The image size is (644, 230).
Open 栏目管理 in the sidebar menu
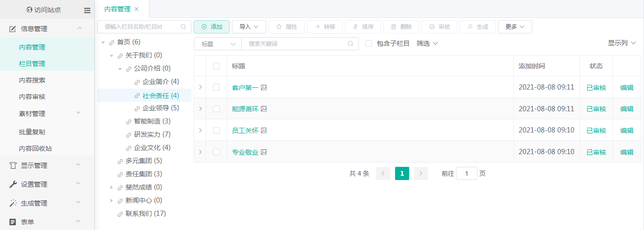[32, 64]
